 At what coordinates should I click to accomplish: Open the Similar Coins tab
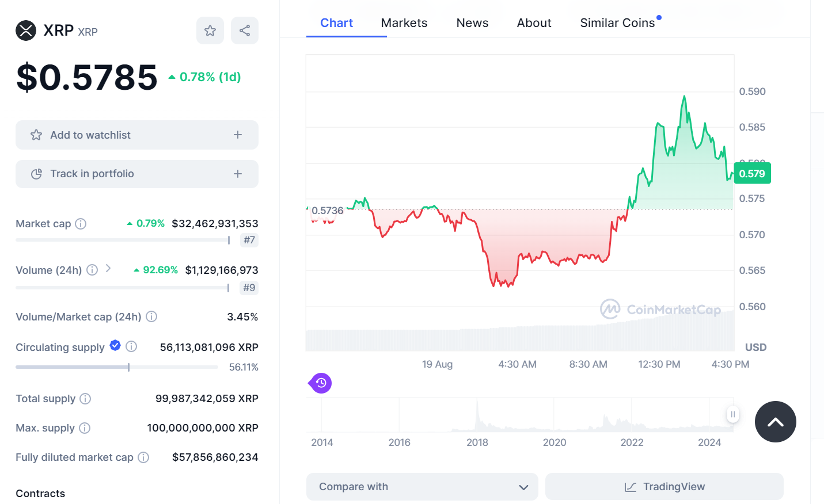[x=617, y=23]
